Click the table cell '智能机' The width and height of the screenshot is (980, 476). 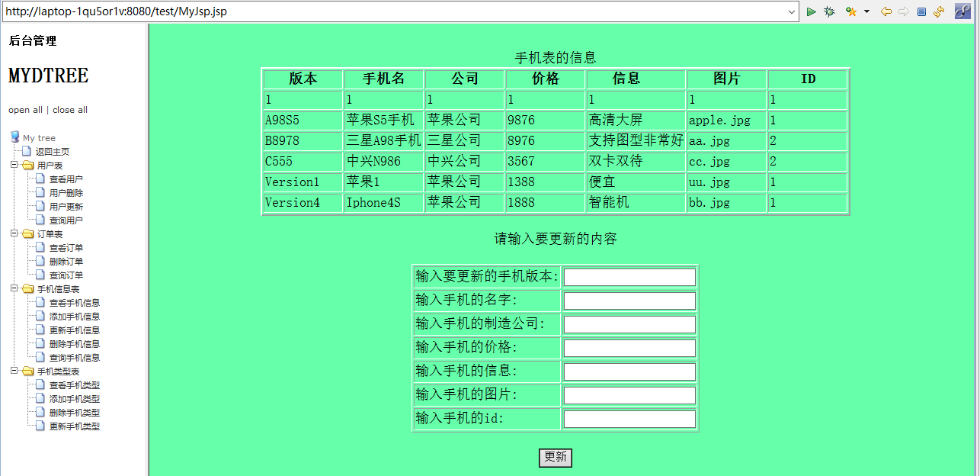(636, 203)
